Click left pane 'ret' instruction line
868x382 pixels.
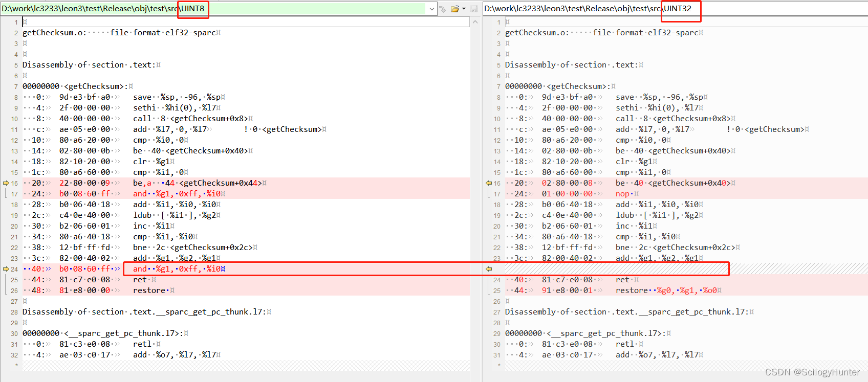144,280
